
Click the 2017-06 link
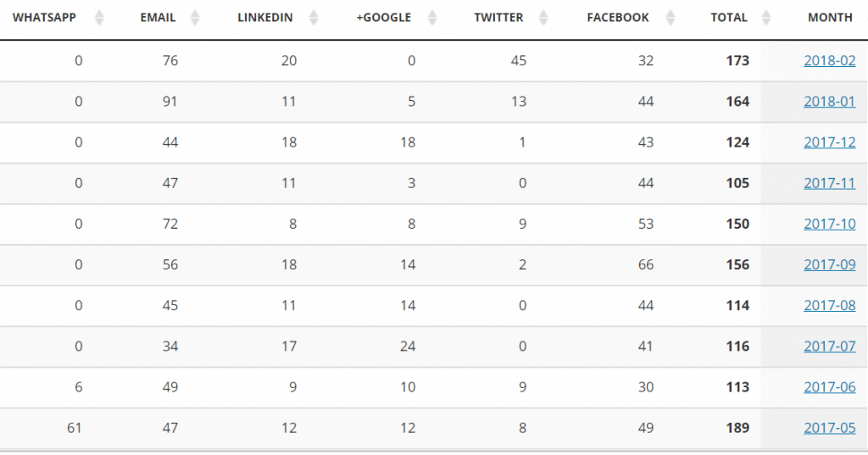(x=829, y=387)
